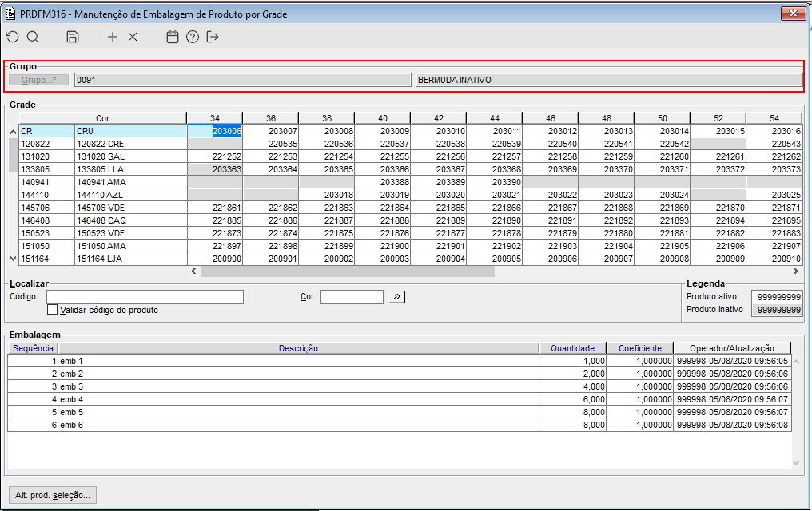The image size is (812, 511).
Task: Click Produto inativo legend swatch
Action: (x=776, y=309)
